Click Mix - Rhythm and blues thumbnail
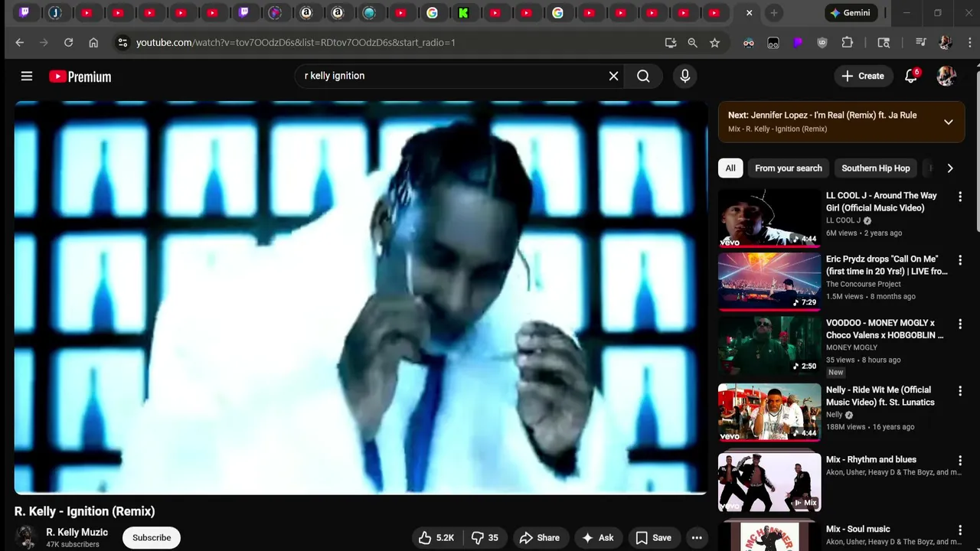 click(x=769, y=483)
